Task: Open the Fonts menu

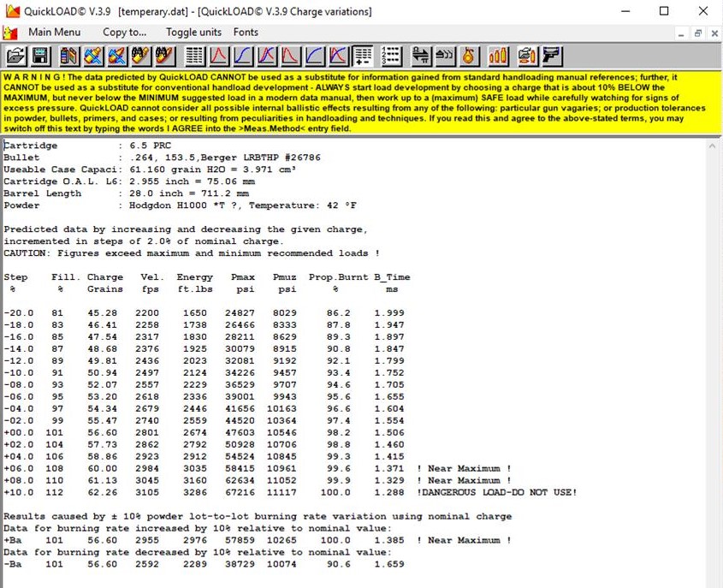Action: [x=246, y=33]
